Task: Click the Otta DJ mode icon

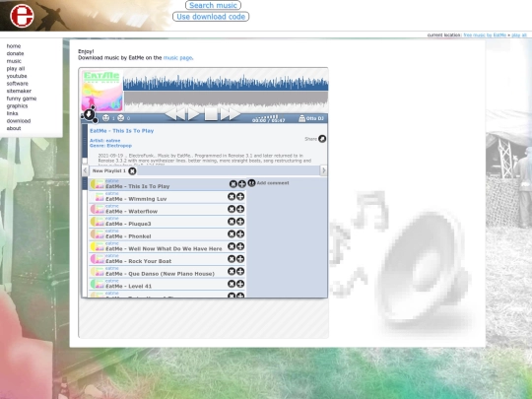Action: 302,118
